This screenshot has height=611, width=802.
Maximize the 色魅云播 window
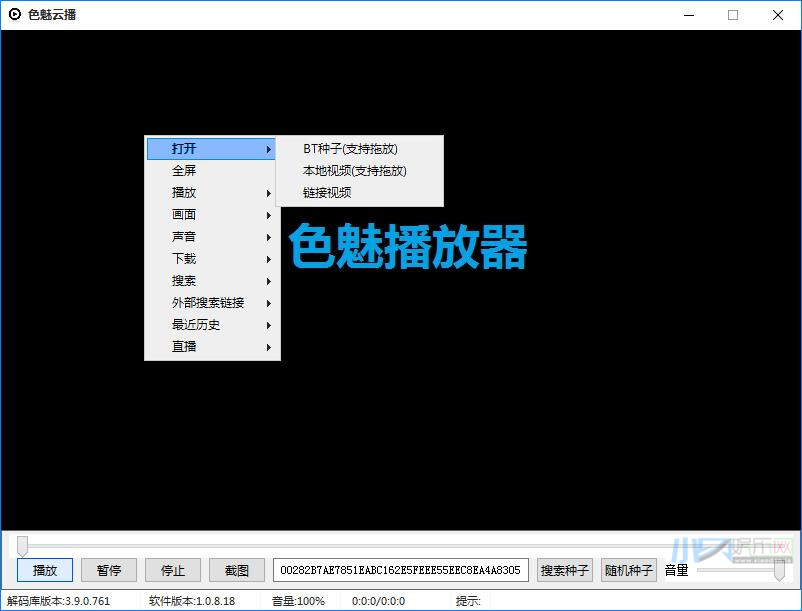click(733, 15)
